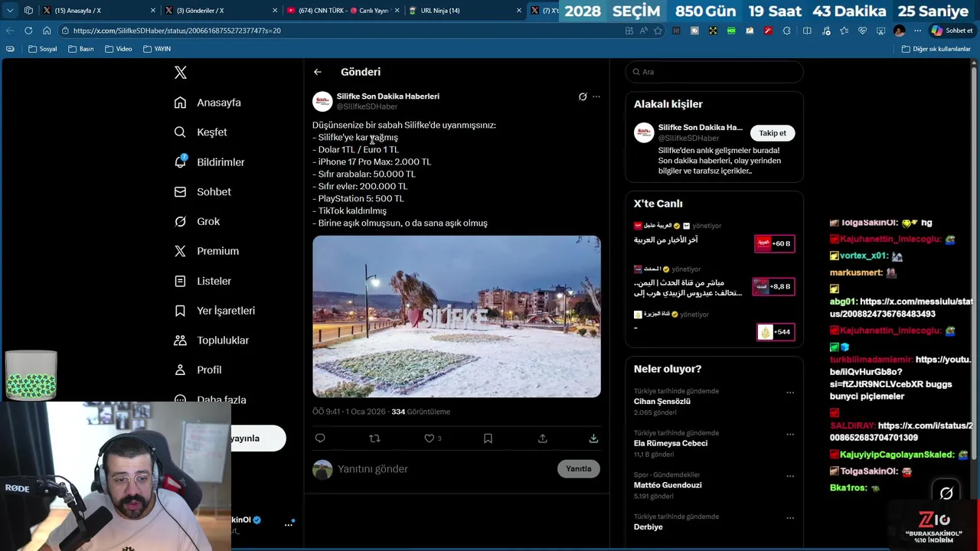Open Silifke Son Dakika Haberleri profile avatar
980x551 pixels.
(322, 101)
